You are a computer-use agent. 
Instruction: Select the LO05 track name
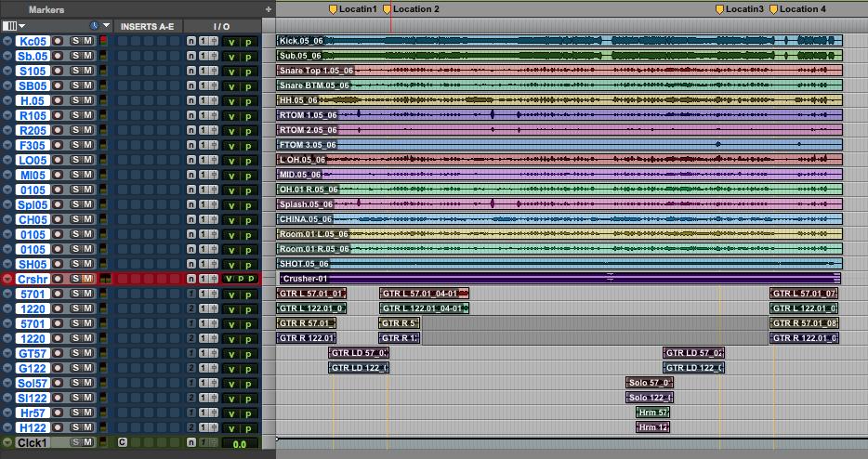(x=33, y=160)
